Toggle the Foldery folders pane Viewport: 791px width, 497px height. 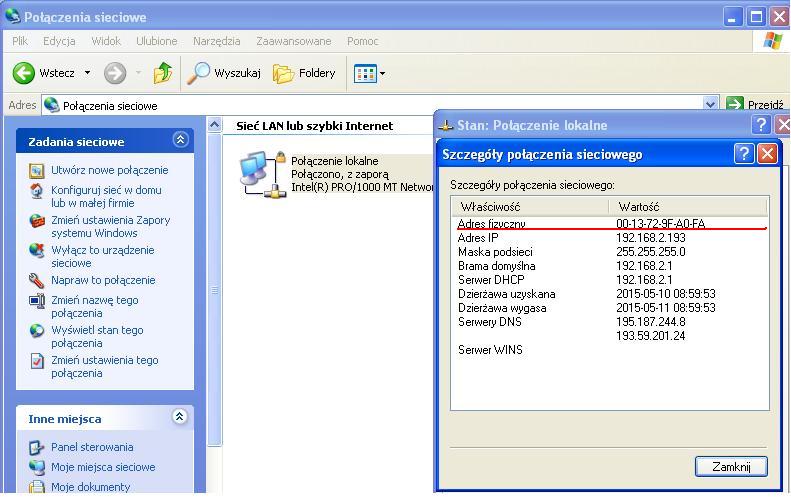pyautogui.click(x=304, y=73)
